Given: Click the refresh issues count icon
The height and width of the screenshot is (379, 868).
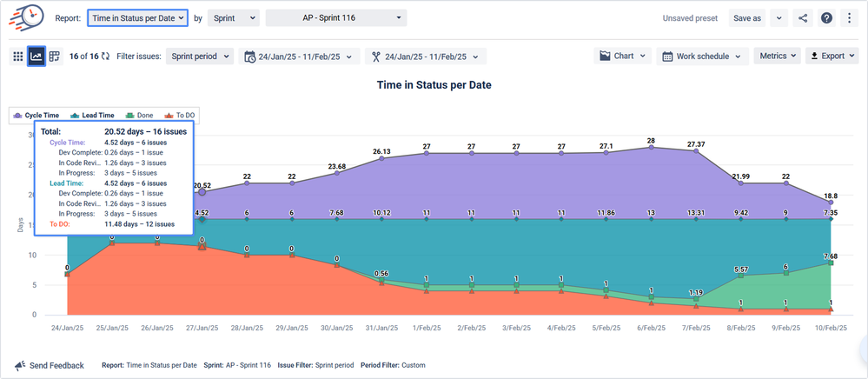Looking at the screenshot, I should point(106,57).
